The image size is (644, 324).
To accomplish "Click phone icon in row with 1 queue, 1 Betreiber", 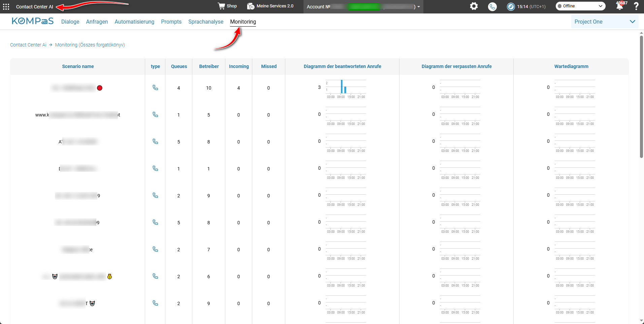I will [x=155, y=168].
